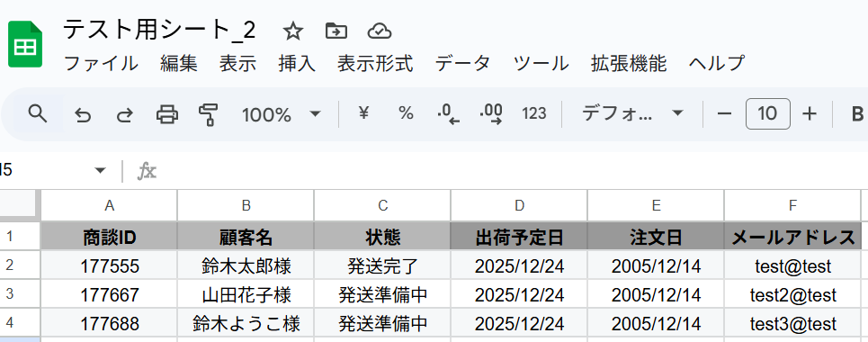Click the Google Sheets home logo

[25, 44]
